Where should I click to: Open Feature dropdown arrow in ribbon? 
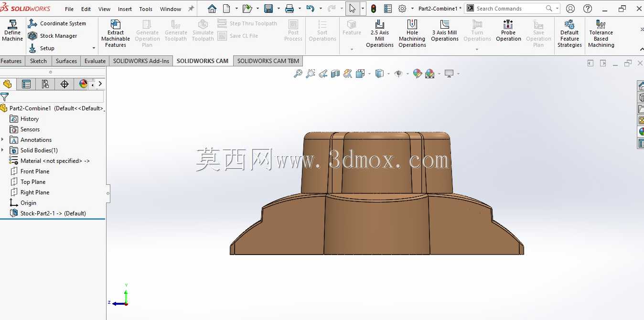click(352, 50)
